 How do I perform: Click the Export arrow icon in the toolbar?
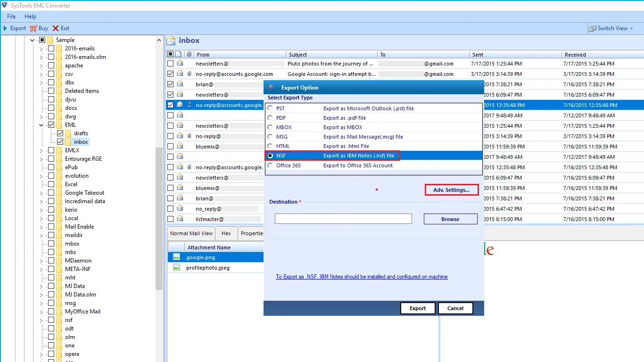[5, 28]
